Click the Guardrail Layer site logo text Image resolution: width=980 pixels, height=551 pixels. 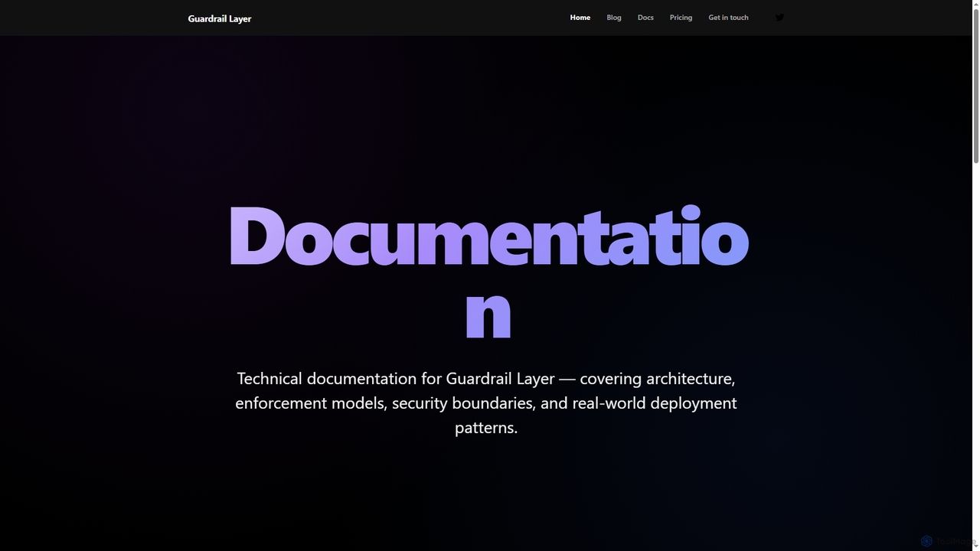220,18
